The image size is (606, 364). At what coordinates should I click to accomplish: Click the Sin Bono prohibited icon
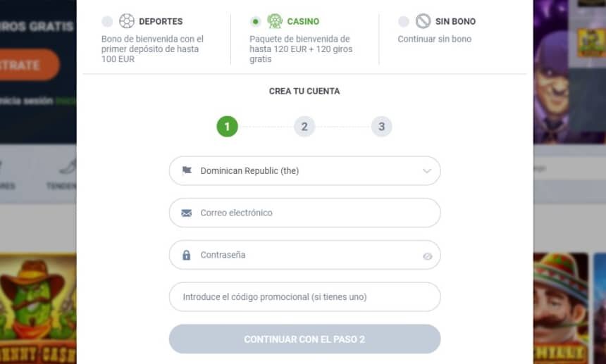[423, 21]
